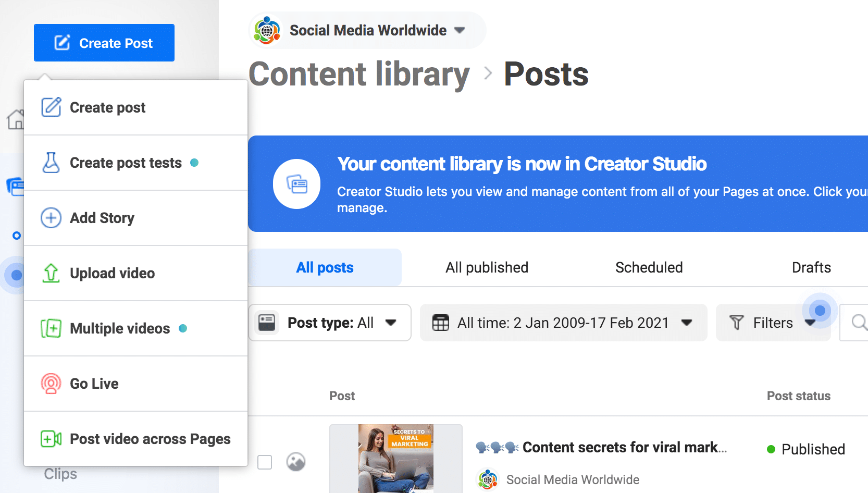Click the Post column header

[342, 396]
